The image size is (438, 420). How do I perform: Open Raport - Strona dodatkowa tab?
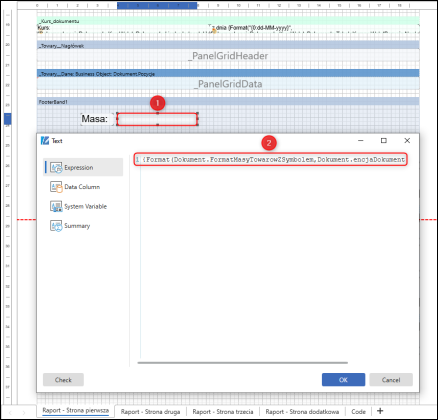pyautogui.click(x=302, y=412)
